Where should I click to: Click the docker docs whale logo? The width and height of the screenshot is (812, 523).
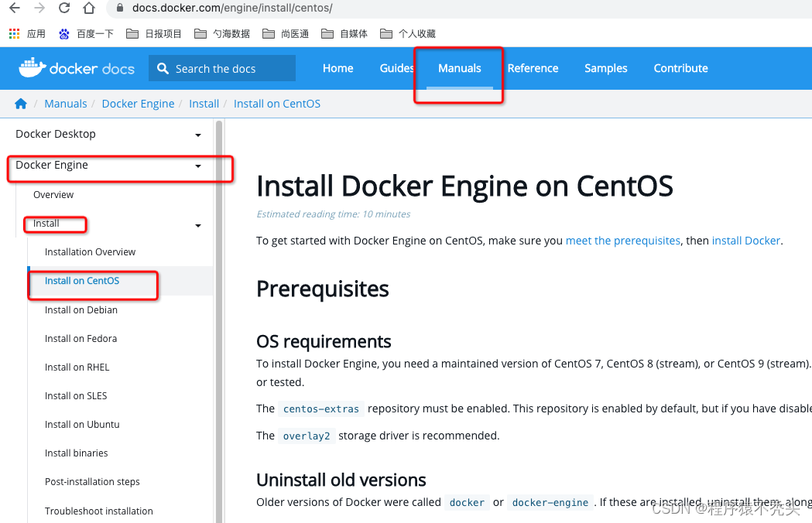click(77, 68)
